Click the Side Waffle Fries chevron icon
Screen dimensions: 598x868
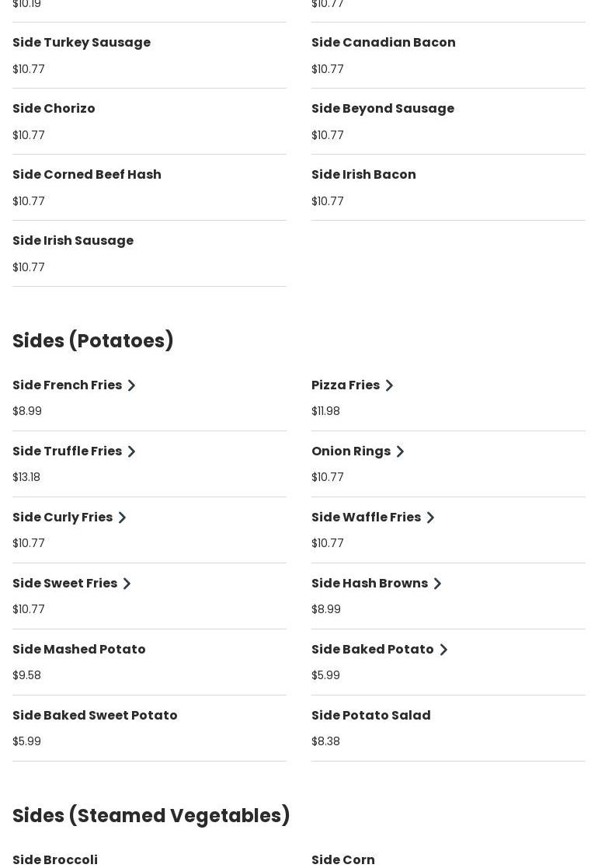click(x=431, y=518)
